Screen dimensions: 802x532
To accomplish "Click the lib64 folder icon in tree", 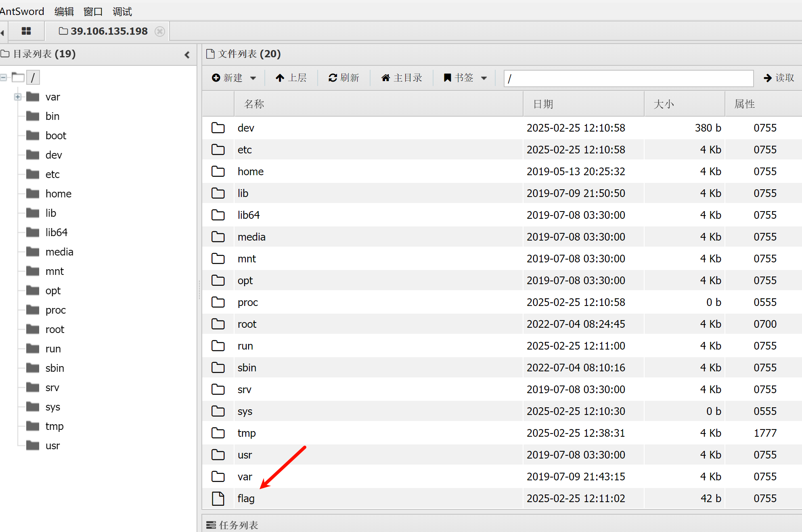I will [x=33, y=232].
